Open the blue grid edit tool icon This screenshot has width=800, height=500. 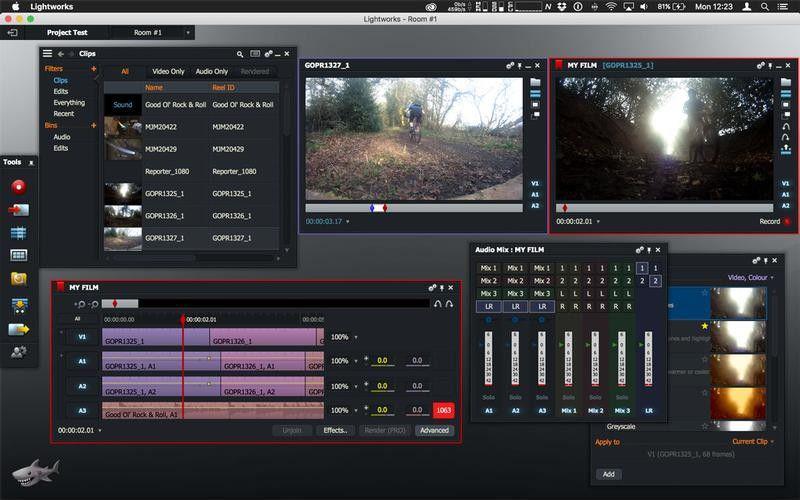pos(18,233)
